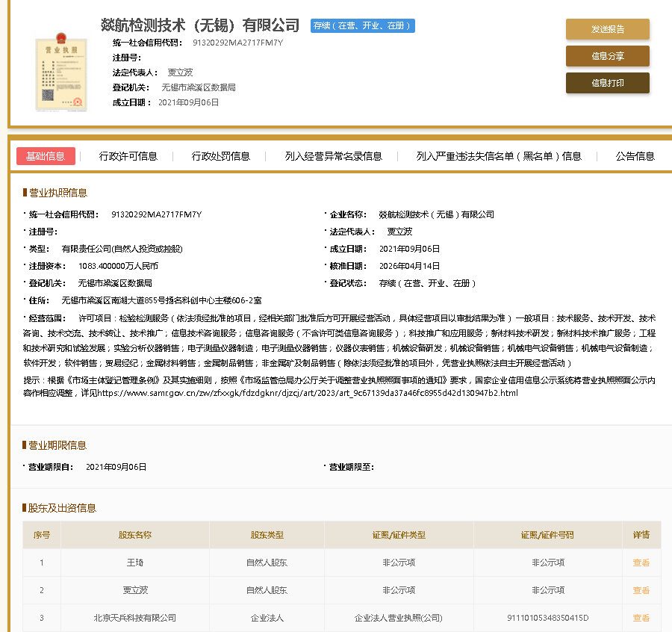Click the 营业执照信息 section heading
The width and height of the screenshot is (672, 632).
(x=57, y=193)
